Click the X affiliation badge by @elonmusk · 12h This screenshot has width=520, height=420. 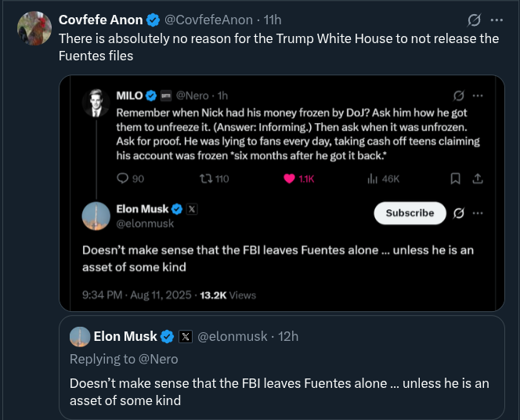(186, 337)
